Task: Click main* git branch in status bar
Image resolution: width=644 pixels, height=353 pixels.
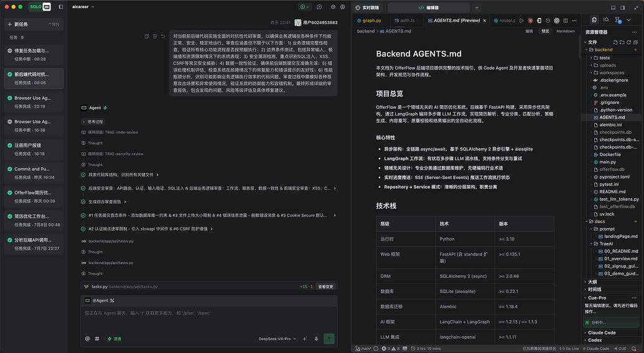Action: tap(363, 349)
